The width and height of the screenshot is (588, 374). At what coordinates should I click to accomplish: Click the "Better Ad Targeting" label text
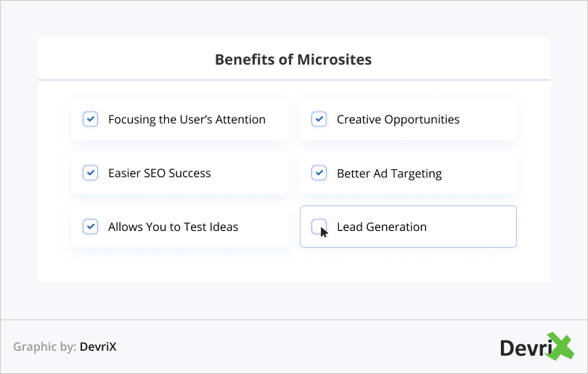coord(389,174)
